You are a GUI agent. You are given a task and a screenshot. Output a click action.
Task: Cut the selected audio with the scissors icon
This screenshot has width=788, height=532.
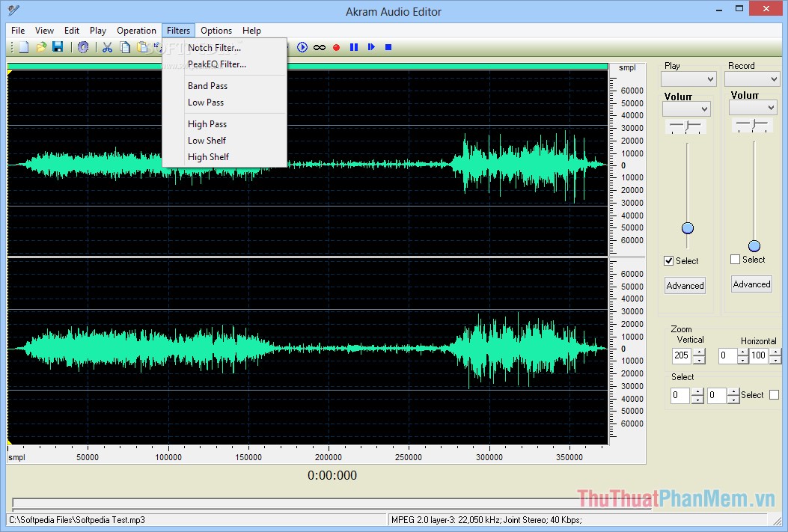[107, 47]
